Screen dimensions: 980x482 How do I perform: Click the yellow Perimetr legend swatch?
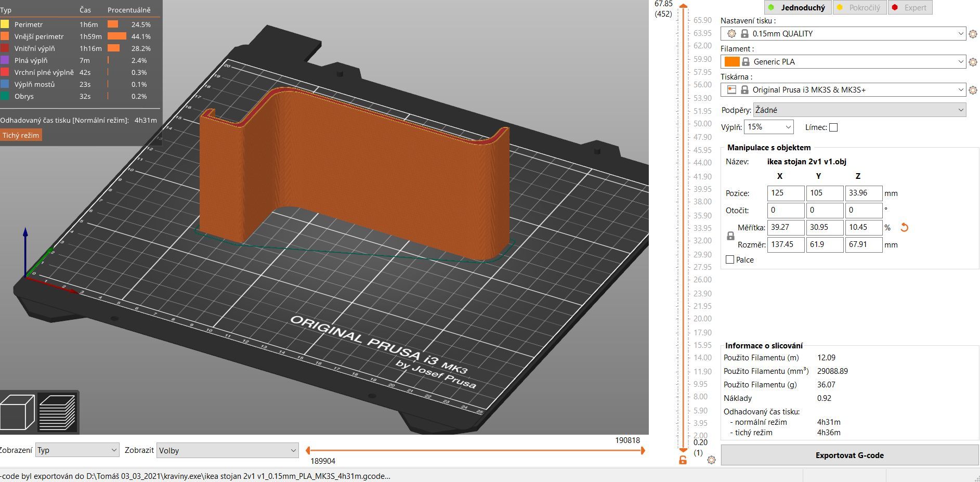[5, 24]
